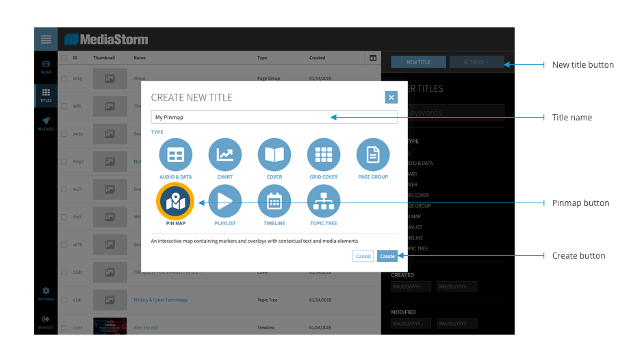Go to Media in the sidebar
The width and height of the screenshot is (644, 362).
[x=46, y=66]
